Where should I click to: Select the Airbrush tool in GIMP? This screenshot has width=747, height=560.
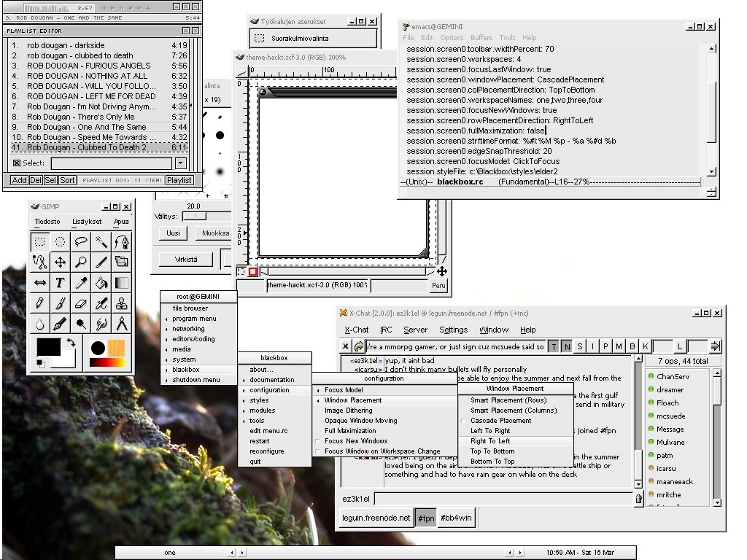101,303
